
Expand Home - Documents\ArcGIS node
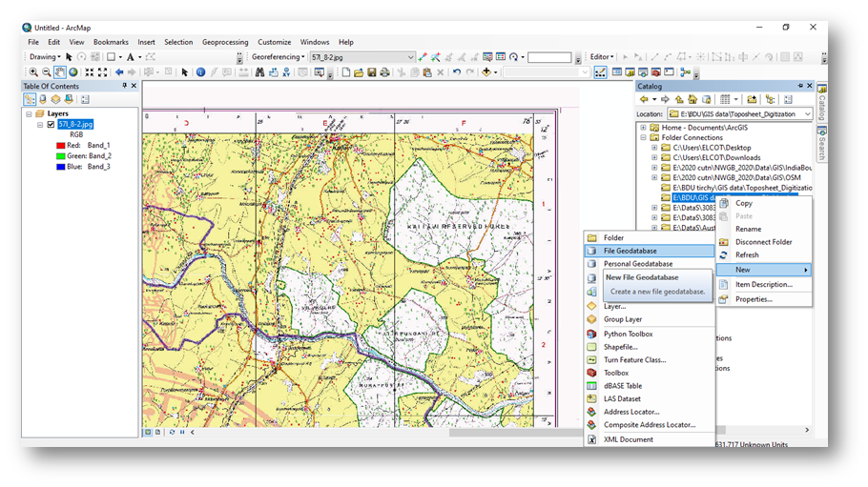(x=643, y=128)
